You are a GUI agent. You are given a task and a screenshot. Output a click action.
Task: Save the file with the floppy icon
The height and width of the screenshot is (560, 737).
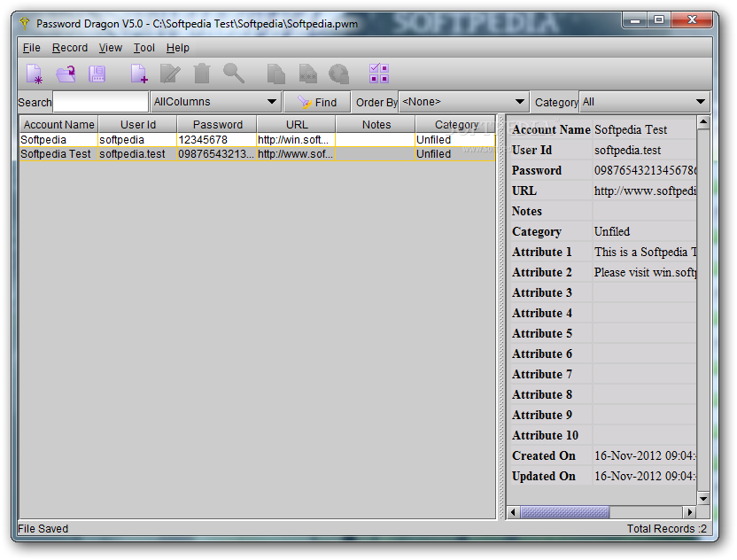tap(97, 74)
